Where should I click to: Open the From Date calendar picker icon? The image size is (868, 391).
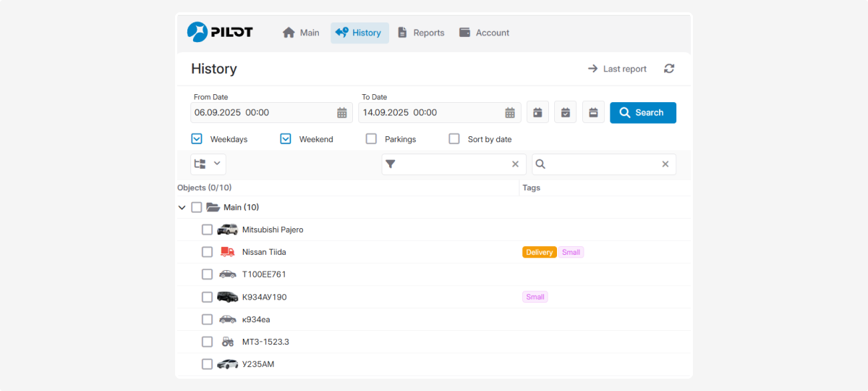click(342, 113)
